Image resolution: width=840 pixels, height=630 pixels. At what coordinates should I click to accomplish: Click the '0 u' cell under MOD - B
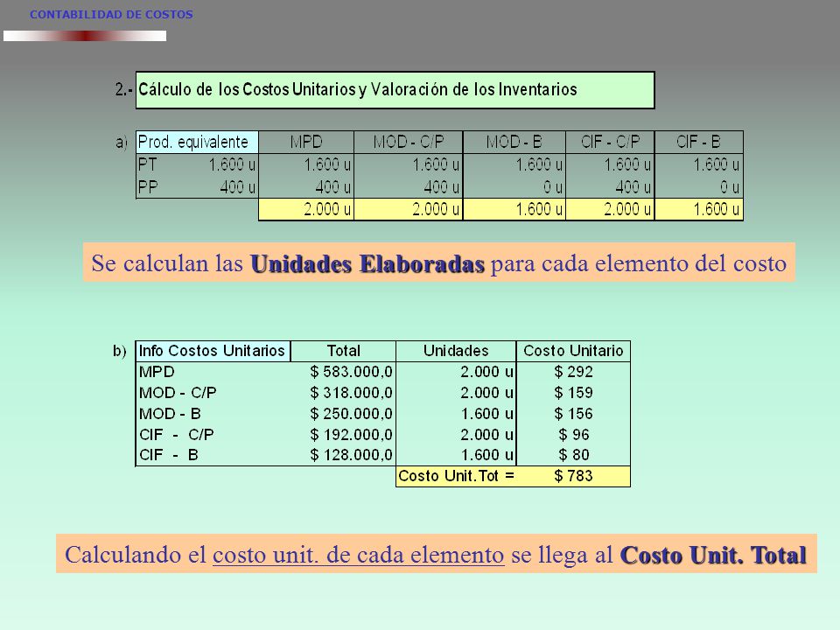(552, 187)
